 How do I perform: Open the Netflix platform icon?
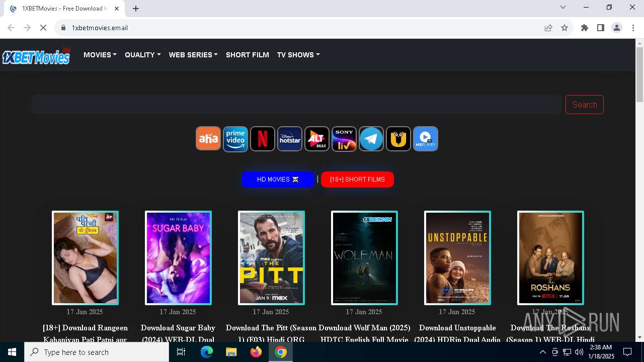click(x=263, y=139)
